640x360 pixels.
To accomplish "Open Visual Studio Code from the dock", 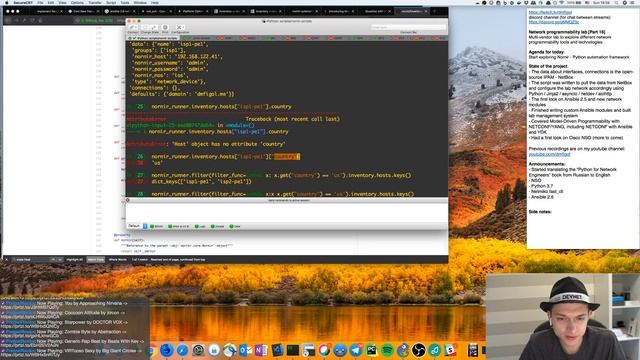I will [x=277, y=350].
